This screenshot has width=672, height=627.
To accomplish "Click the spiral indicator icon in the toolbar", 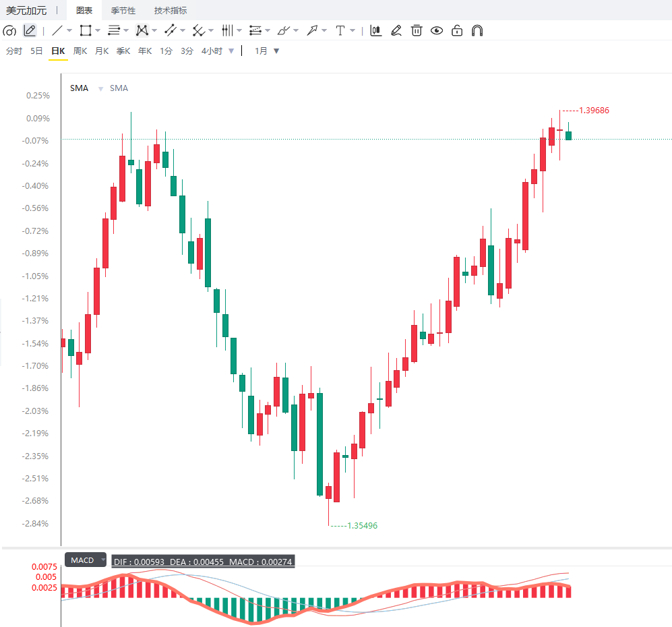I will tap(9, 31).
